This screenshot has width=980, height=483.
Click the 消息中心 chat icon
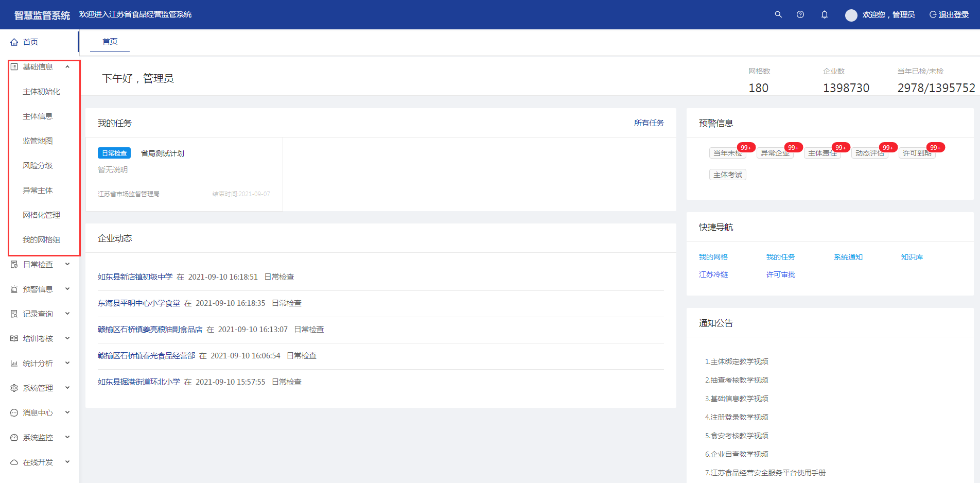(x=14, y=413)
